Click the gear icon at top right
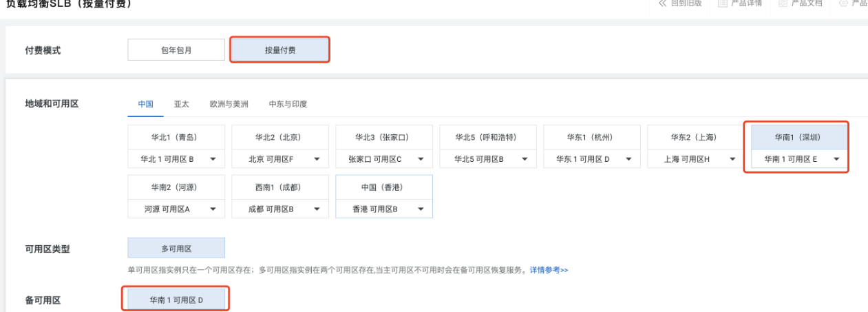 (x=843, y=3)
